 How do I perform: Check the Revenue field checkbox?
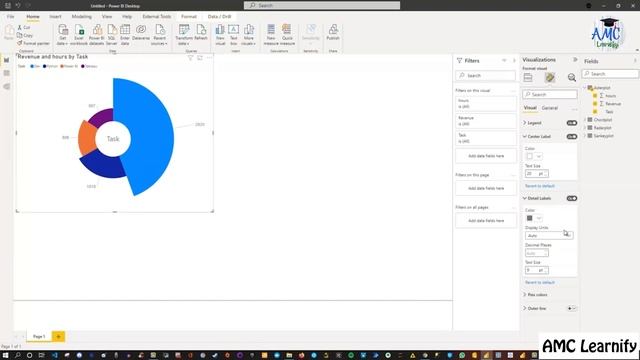click(x=595, y=104)
